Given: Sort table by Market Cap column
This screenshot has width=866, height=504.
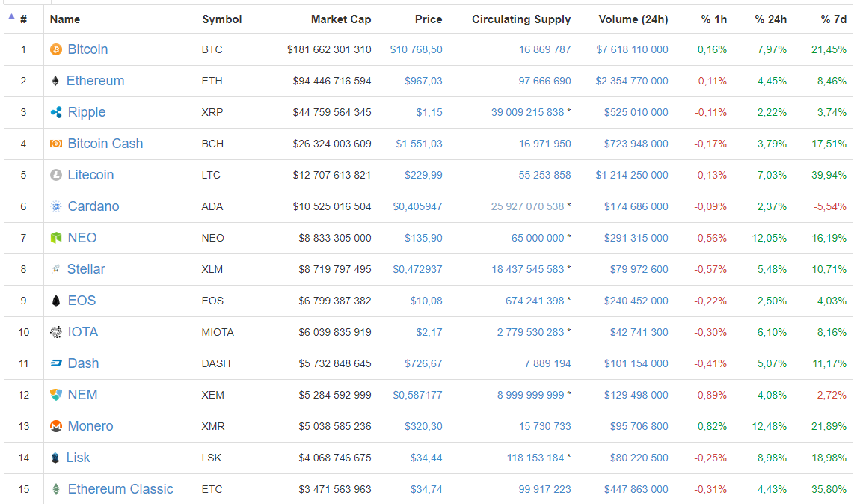Looking at the screenshot, I should tap(341, 19).
